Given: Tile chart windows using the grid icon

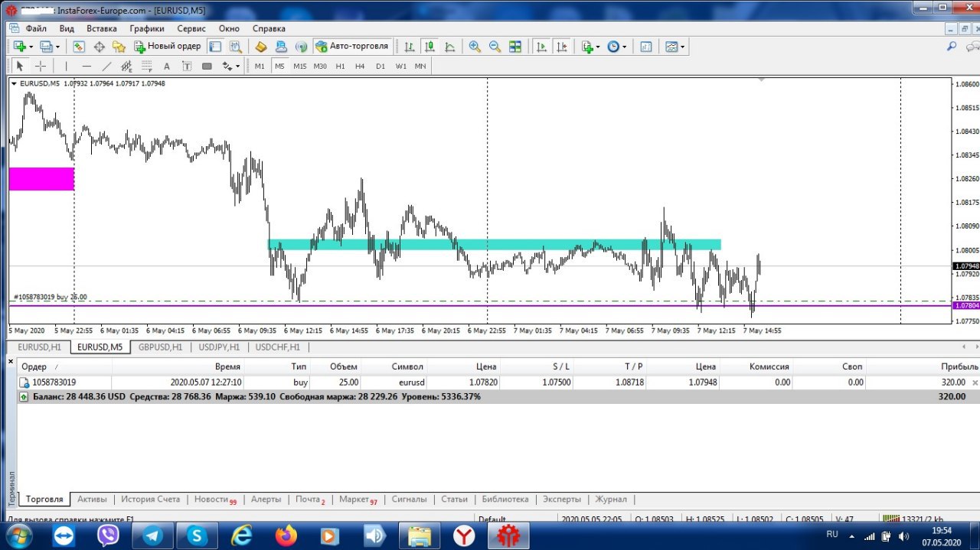Looking at the screenshot, I should pyautogui.click(x=515, y=47).
